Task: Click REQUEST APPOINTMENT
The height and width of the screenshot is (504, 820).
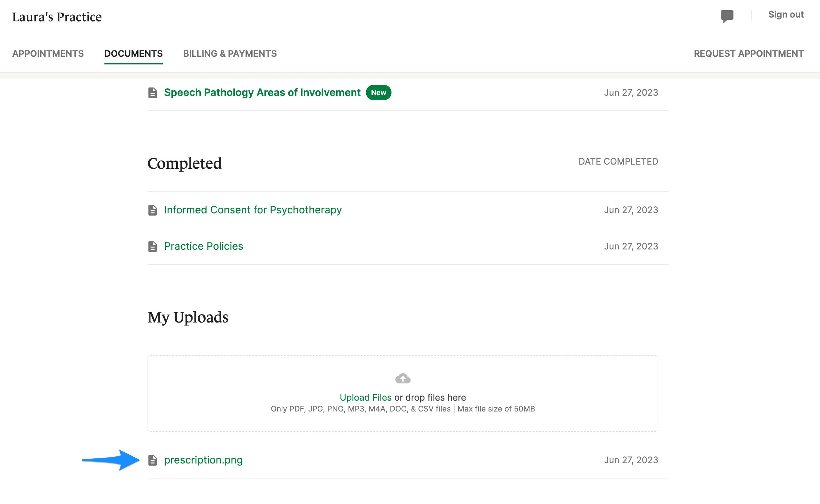Action: point(748,54)
